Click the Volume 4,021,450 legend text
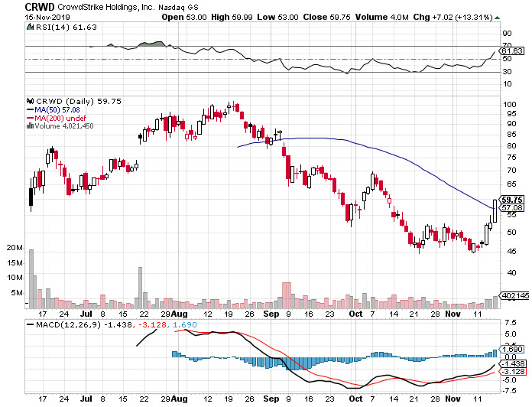The width and height of the screenshot is (532, 407). click(x=63, y=126)
